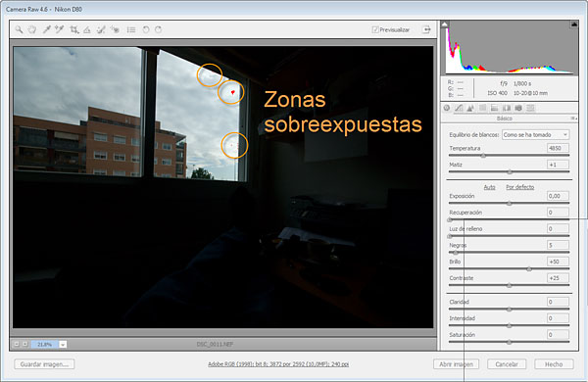Viewport: 588px width, 382px height.
Task: Open the Básico panel flyout menu
Action: pyautogui.click(x=573, y=119)
